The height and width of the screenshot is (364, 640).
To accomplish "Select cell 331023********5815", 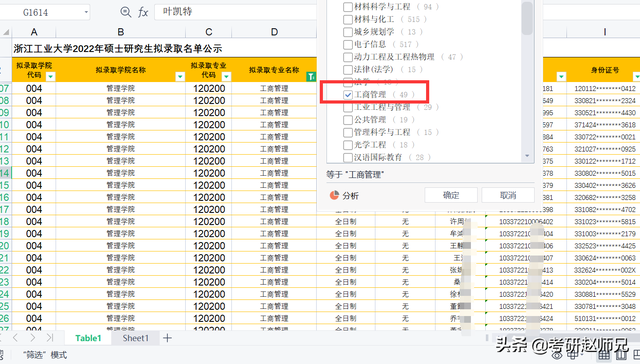I will pos(605,222).
